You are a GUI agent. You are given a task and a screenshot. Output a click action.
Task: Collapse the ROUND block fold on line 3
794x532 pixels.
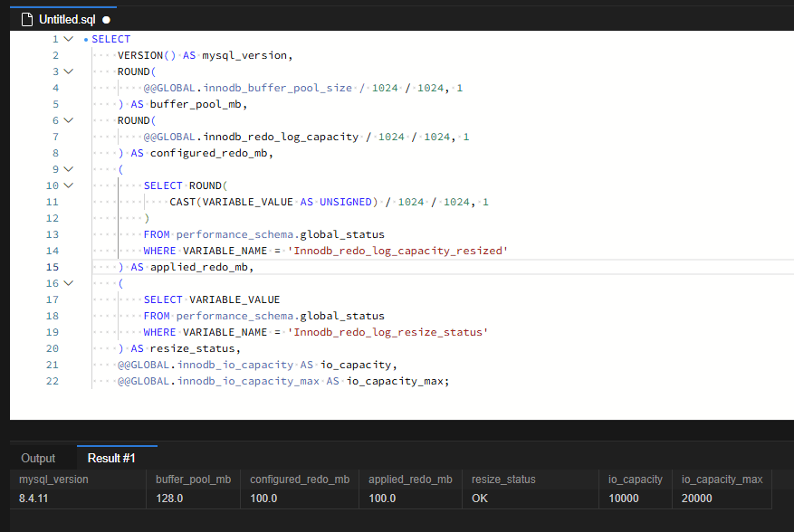69,71
